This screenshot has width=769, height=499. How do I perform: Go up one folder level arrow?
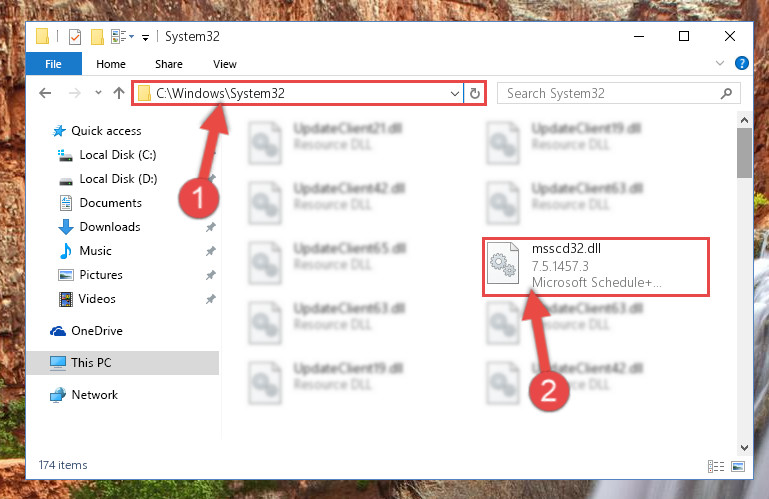119,93
